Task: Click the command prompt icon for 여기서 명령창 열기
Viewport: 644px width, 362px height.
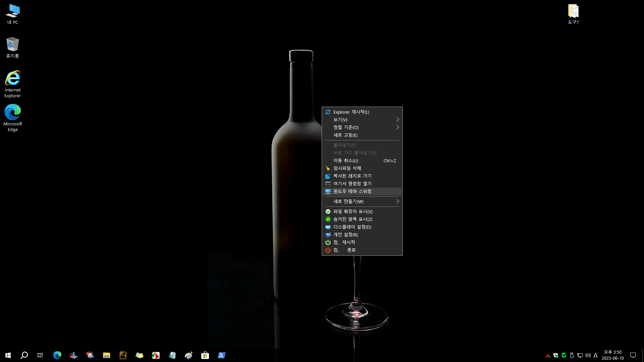Action: (x=328, y=184)
